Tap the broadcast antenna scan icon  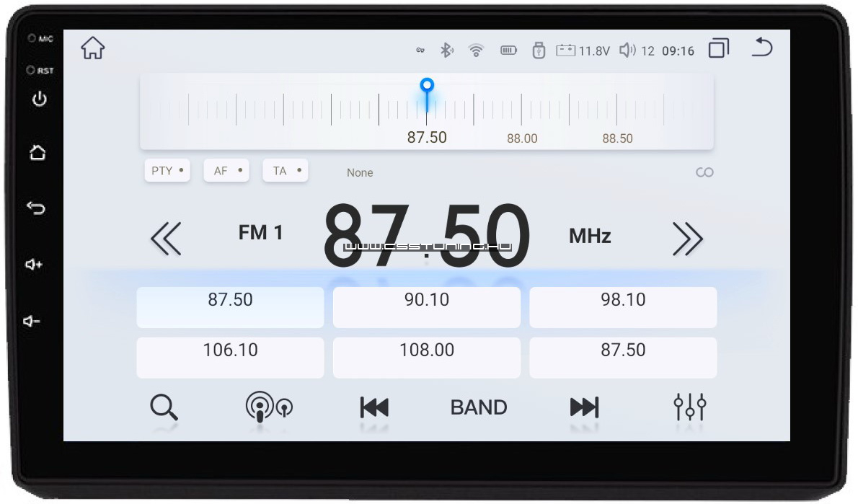pyautogui.click(x=268, y=407)
